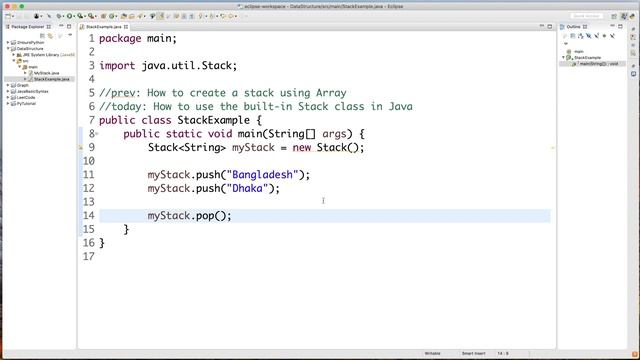Toggle Mark Occurrences toolbar icon
The width and height of the screenshot is (640, 360).
tap(160, 16)
